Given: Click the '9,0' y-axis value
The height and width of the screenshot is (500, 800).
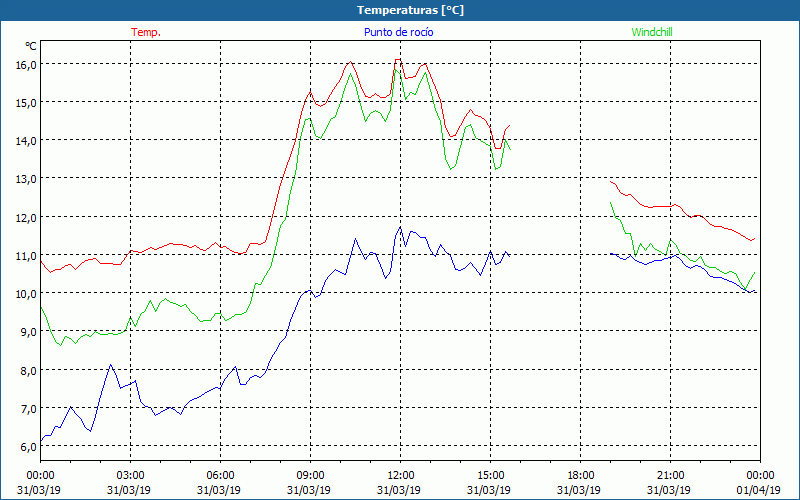Looking at the screenshot, I should click(28, 332).
